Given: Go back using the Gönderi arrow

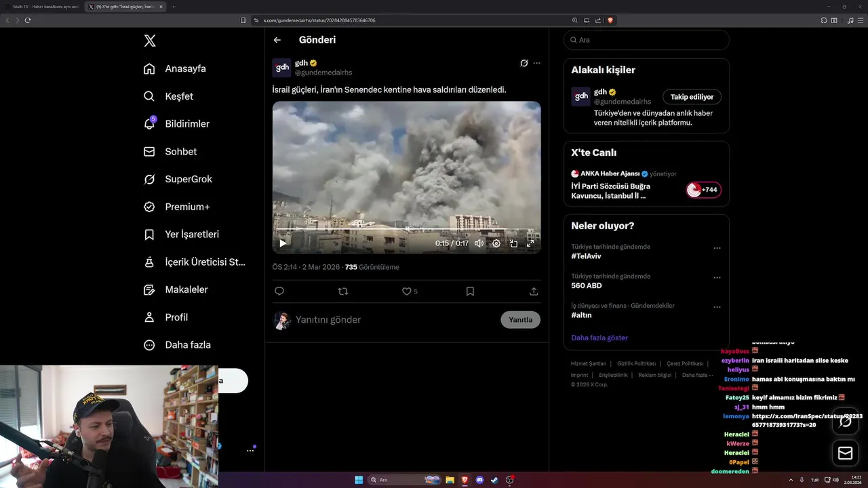Looking at the screenshot, I should (277, 40).
